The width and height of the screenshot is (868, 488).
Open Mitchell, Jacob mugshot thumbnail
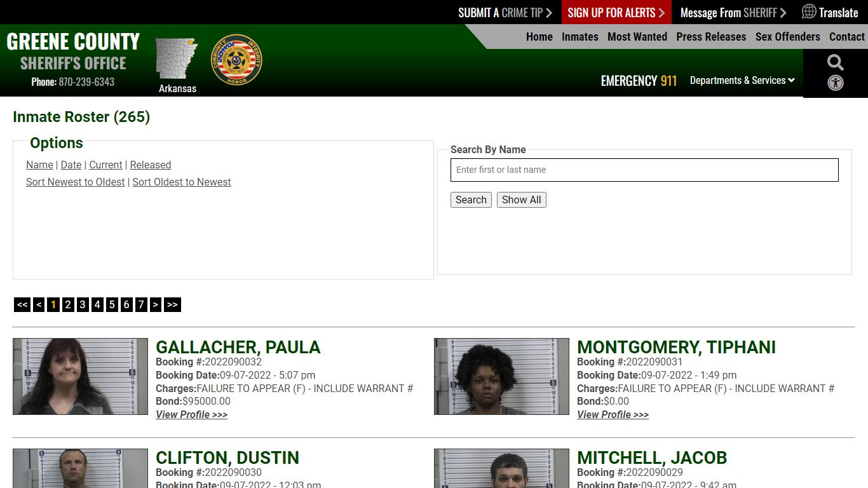pyautogui.click(x=501, y=468)
